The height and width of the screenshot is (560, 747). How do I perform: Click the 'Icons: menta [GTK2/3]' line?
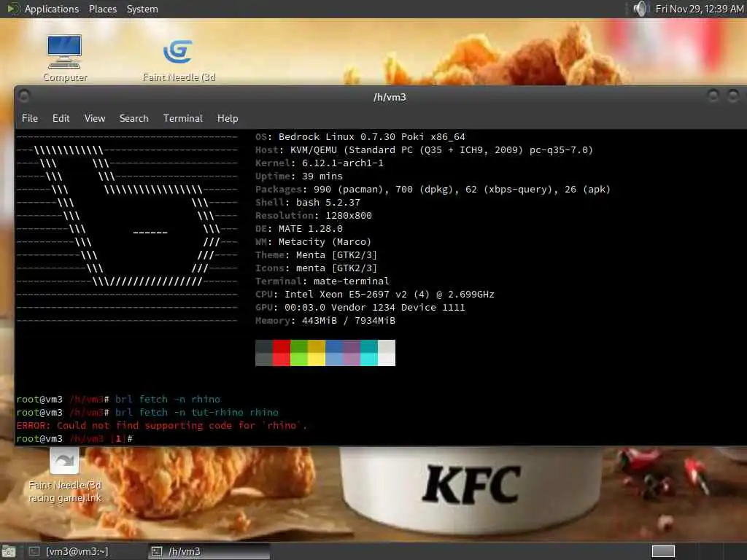[317, 268]
